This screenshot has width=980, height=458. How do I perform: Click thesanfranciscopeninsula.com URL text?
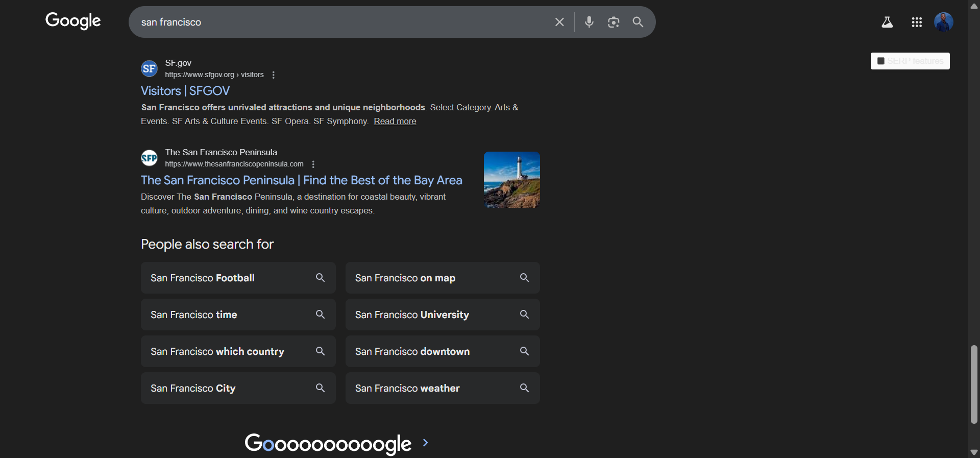234,164
